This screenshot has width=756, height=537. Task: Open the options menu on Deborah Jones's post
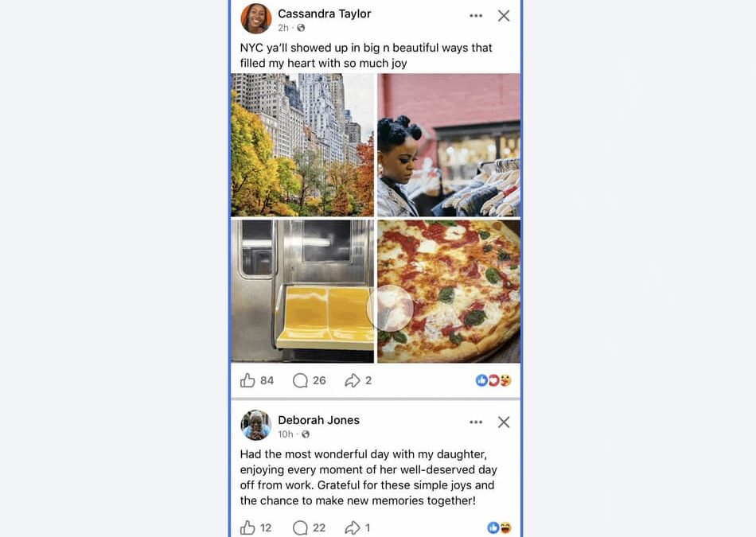pos(476,422)
